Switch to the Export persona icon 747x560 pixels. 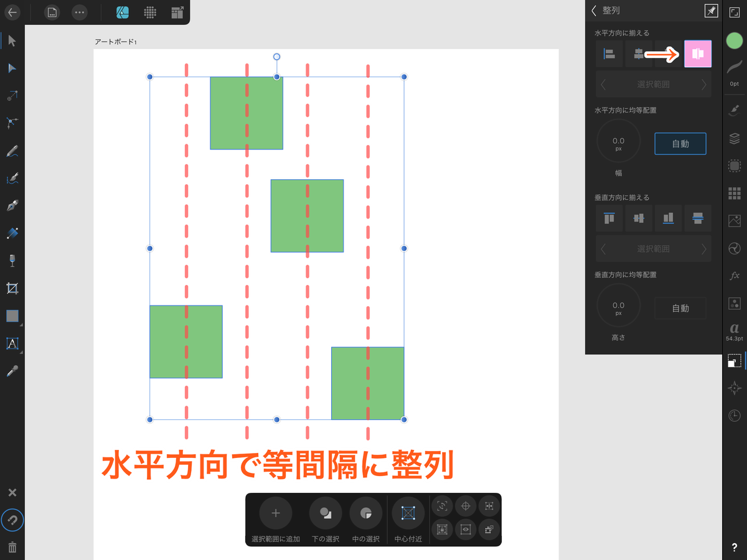(177, 12)
